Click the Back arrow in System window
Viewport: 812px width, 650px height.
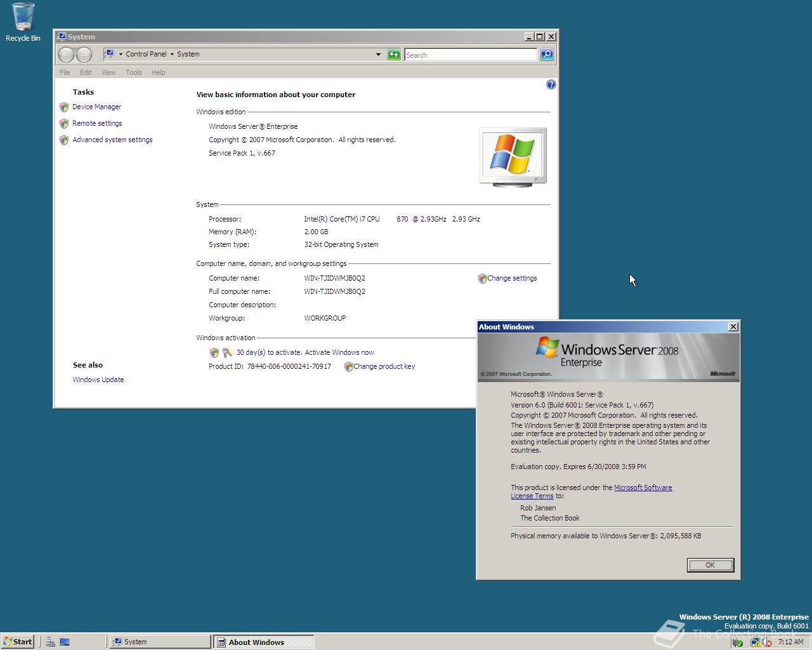tap(66, 55)
